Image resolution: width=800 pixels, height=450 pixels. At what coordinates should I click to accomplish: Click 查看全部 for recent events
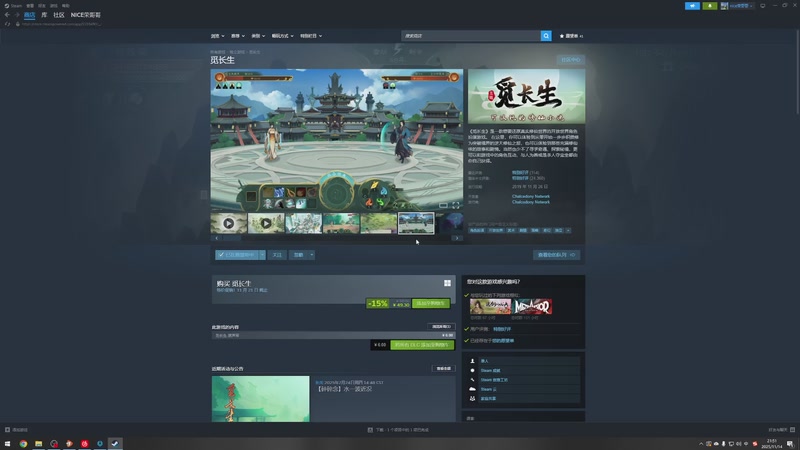pos(443,368)
